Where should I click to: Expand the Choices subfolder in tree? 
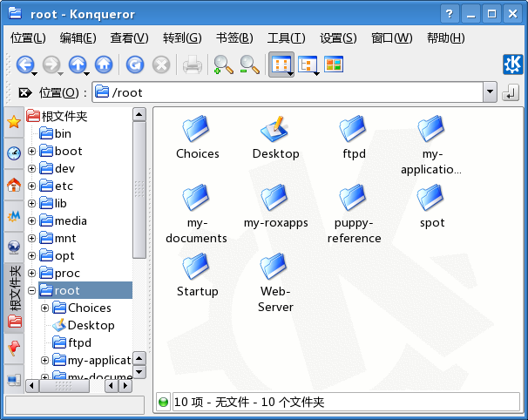[x=44, y=308]
